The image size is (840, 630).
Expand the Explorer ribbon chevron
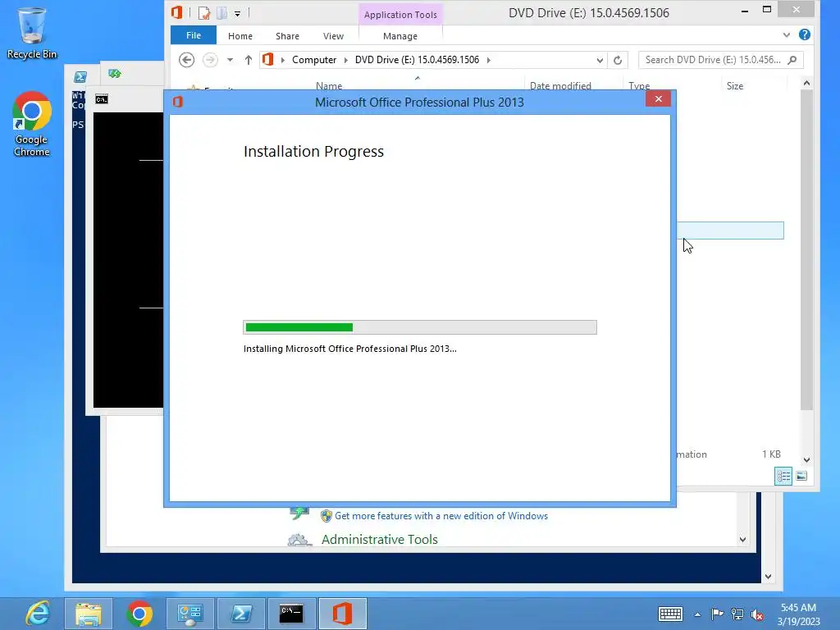787,34
